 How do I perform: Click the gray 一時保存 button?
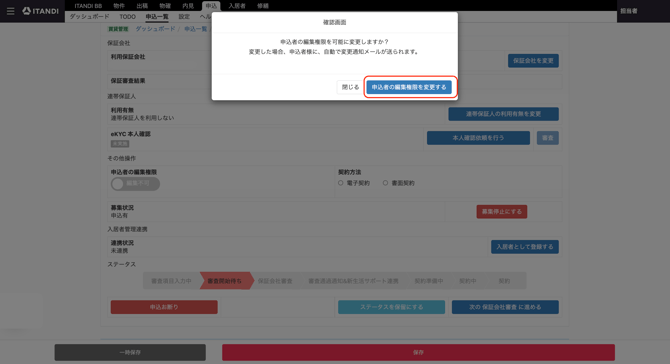(x=130, y=352)
